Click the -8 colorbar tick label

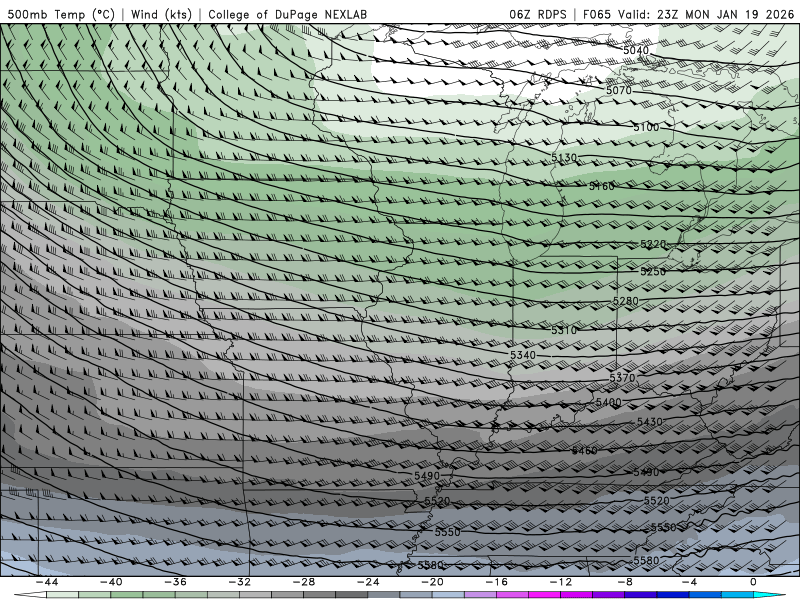pyautogui.click(x=625, y=582)
